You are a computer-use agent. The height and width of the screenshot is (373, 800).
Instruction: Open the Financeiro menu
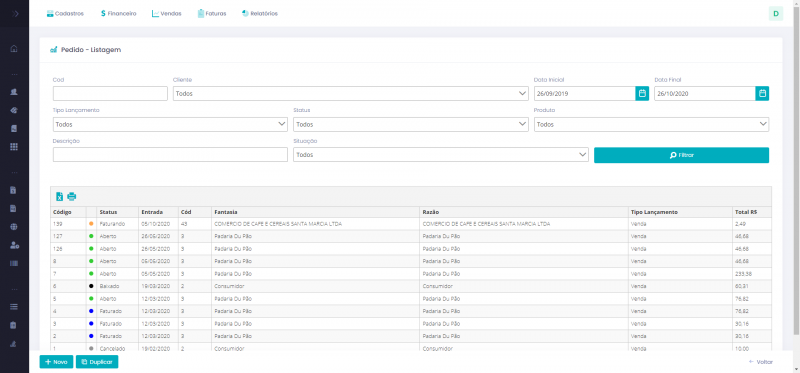click(118, 14)
